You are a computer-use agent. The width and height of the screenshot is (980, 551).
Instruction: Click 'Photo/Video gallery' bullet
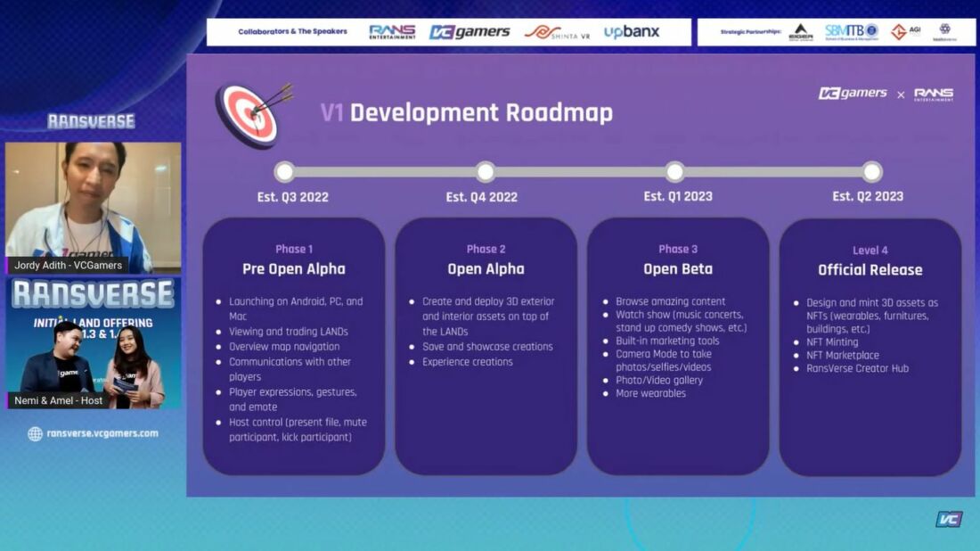(x=659, y=380)
